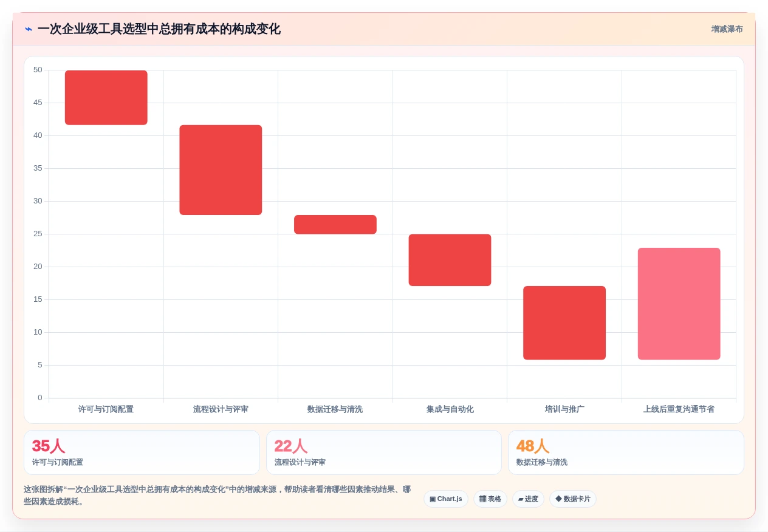The width and height of the screenshot is (768, 532).
Task: Click the 进度 tag chip
Action: point(528,499)
